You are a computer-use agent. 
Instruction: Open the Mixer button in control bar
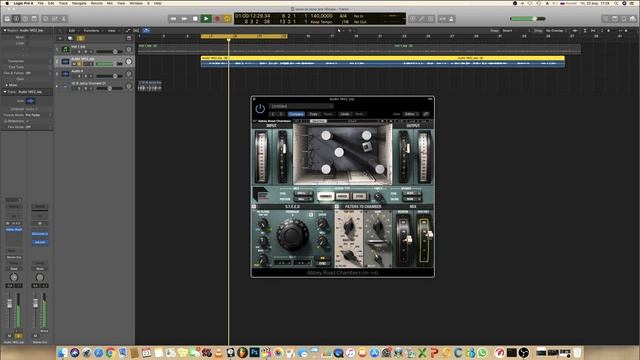pyautogui.click(x=55, y=19)
